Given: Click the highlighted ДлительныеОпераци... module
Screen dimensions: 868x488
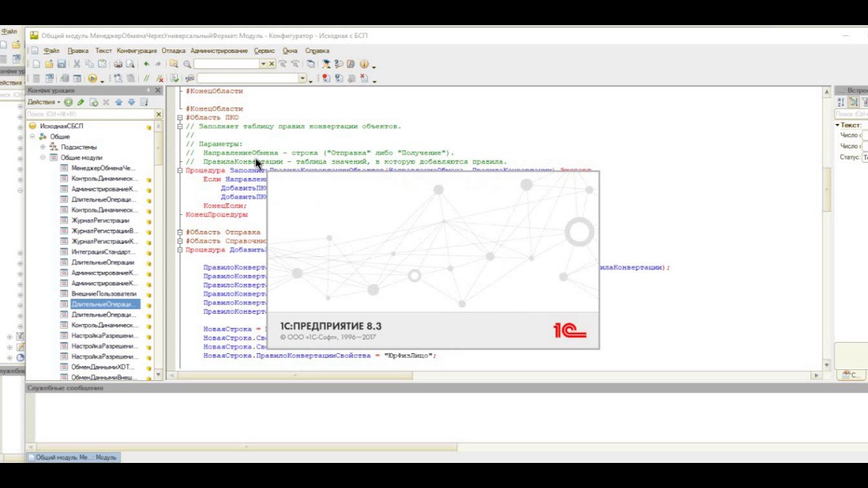Looking at the screenshot, I should tap(104, 304).
